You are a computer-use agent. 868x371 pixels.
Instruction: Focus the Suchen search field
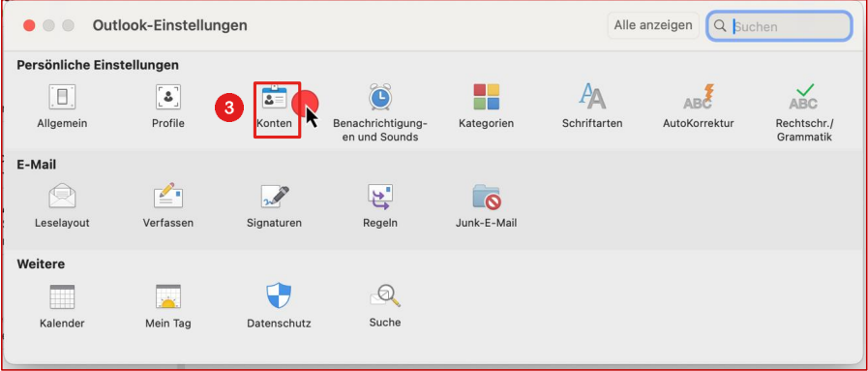coord(779,26)
